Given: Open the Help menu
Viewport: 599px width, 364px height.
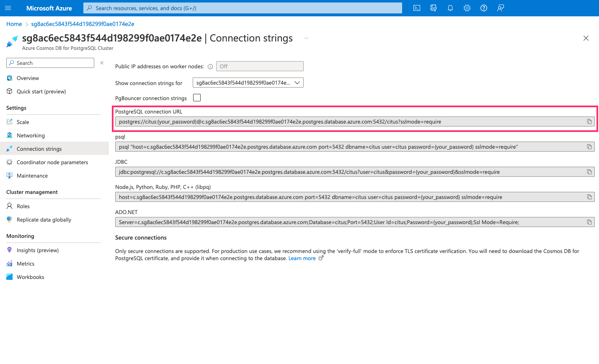Looking at the screenshot, I should (484, 8).
